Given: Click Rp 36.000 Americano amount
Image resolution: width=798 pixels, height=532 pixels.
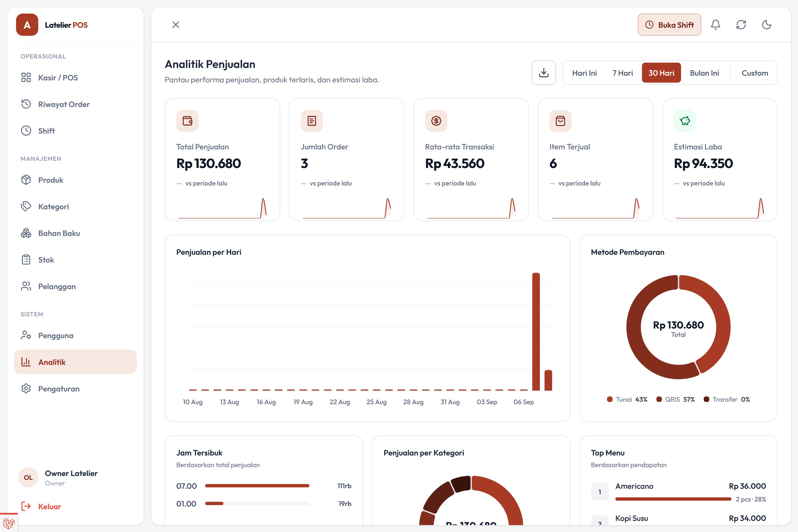Looking at the screenshot, I should click(747, 486).
